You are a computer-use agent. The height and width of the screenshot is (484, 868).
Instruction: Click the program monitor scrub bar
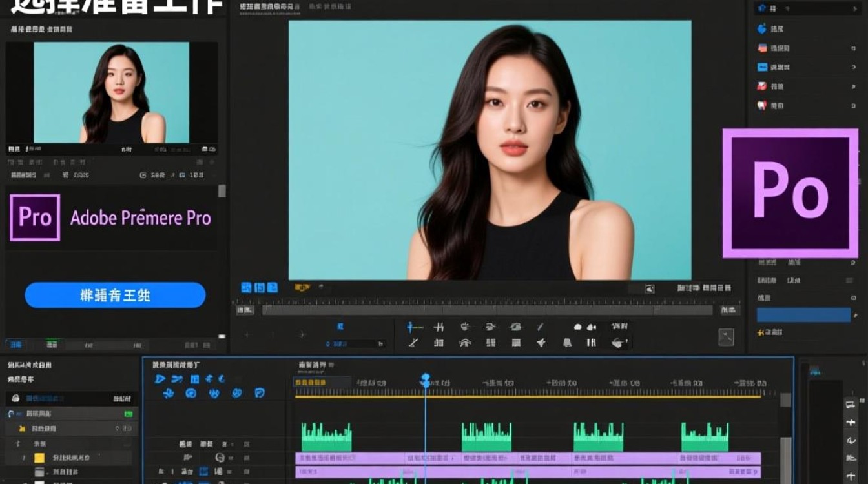(488, 310)
